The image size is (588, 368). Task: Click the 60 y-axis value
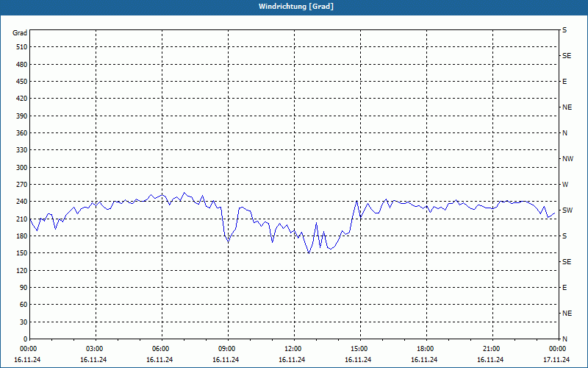[x=24, y=305]
